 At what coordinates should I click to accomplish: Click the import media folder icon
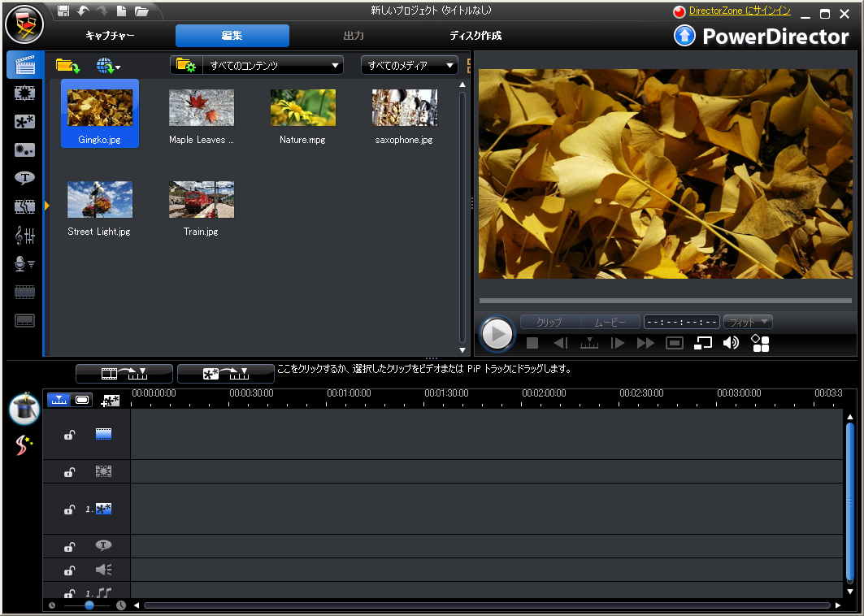tap(67, 66)
